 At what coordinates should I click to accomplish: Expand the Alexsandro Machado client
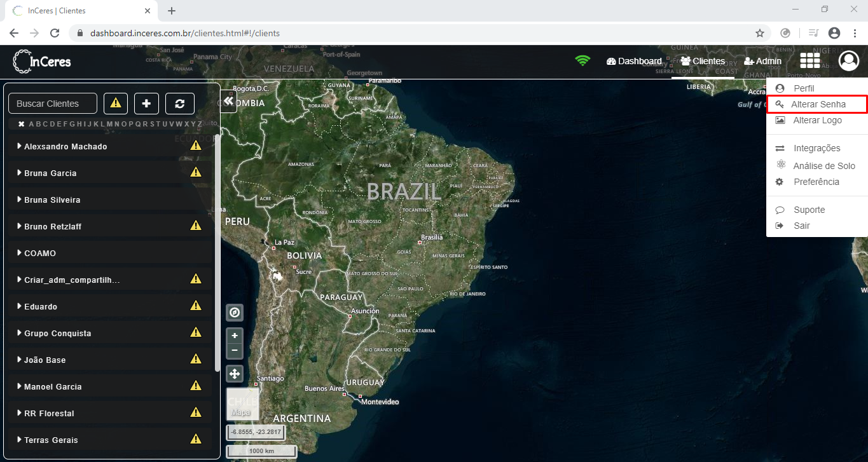pyautogui.click(x=20, y=146)
